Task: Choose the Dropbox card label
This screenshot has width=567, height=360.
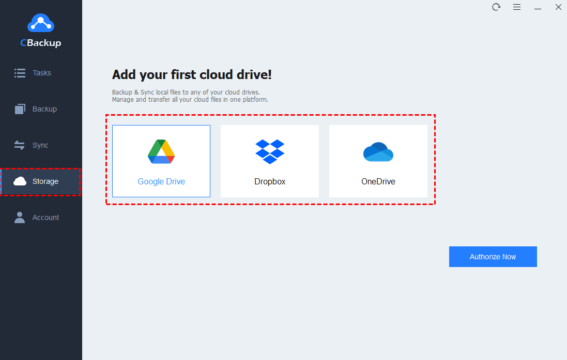Action: pyautogui.click(x=270, y=181)
